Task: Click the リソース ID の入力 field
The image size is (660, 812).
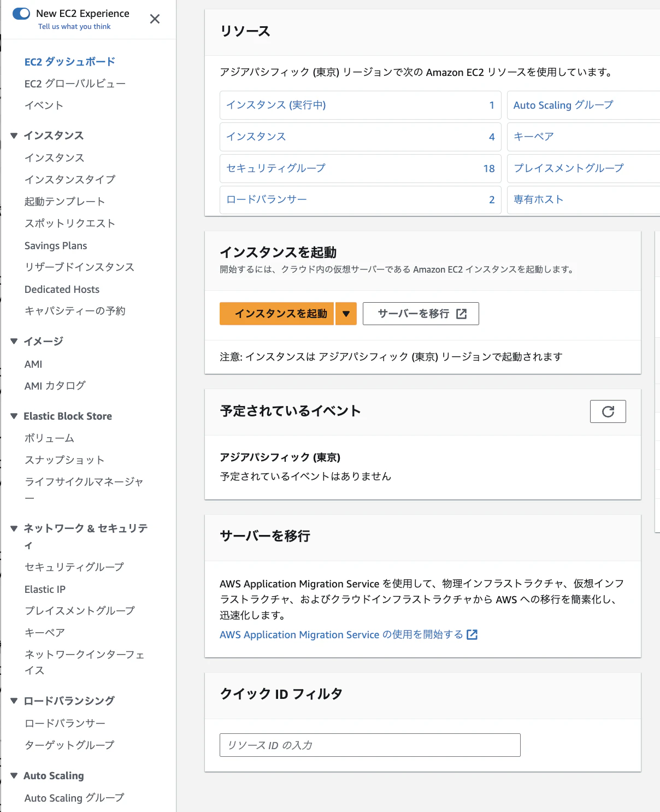Action: click(x=370, y=745)
